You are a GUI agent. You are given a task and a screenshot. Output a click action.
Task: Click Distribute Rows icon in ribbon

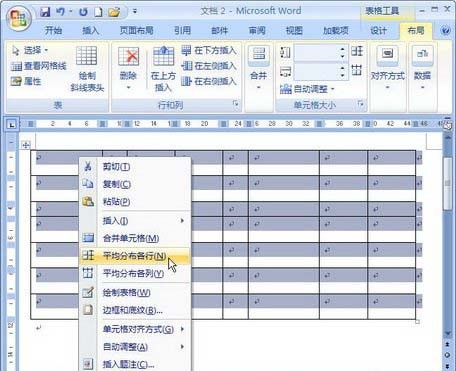tap(357, 51)
